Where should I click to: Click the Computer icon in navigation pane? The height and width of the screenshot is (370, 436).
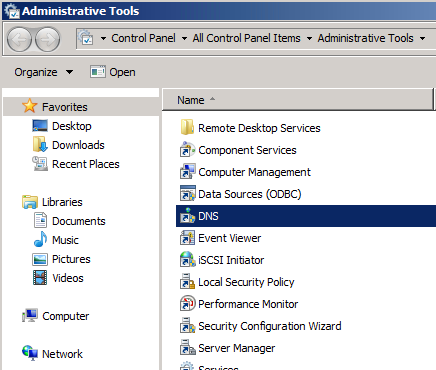pyautogui.click(x=30, y=315)
